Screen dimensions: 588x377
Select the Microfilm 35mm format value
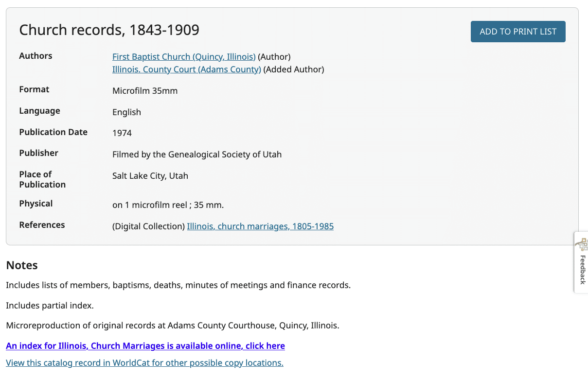coord(145,91)
